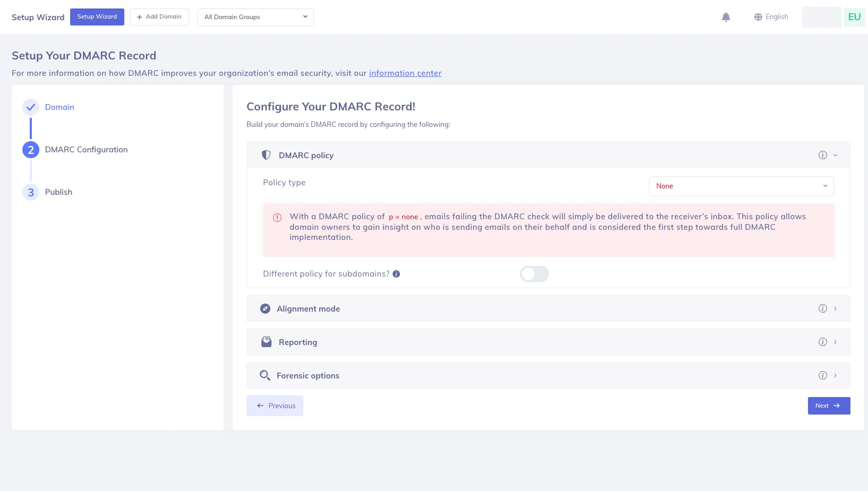The width and height of the screenshot is (868, 491).
Task: Click the step 2 circle icon
Action: (x=31, y=150)
